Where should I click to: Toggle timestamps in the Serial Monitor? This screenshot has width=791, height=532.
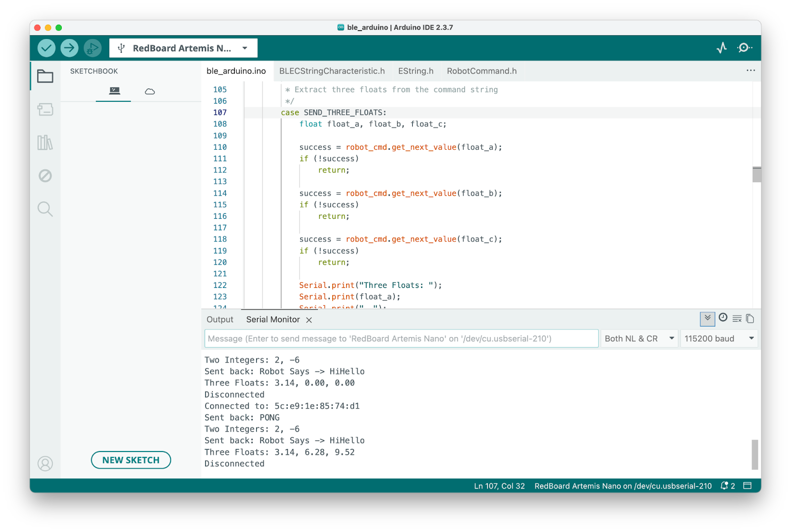pyautogui.click(x=723, y=319)
